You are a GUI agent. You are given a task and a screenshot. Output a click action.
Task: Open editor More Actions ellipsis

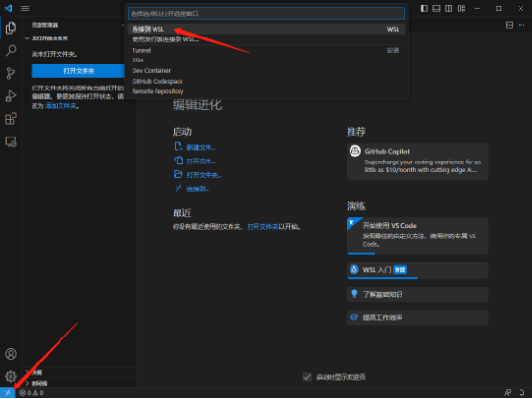pos(521,25)
